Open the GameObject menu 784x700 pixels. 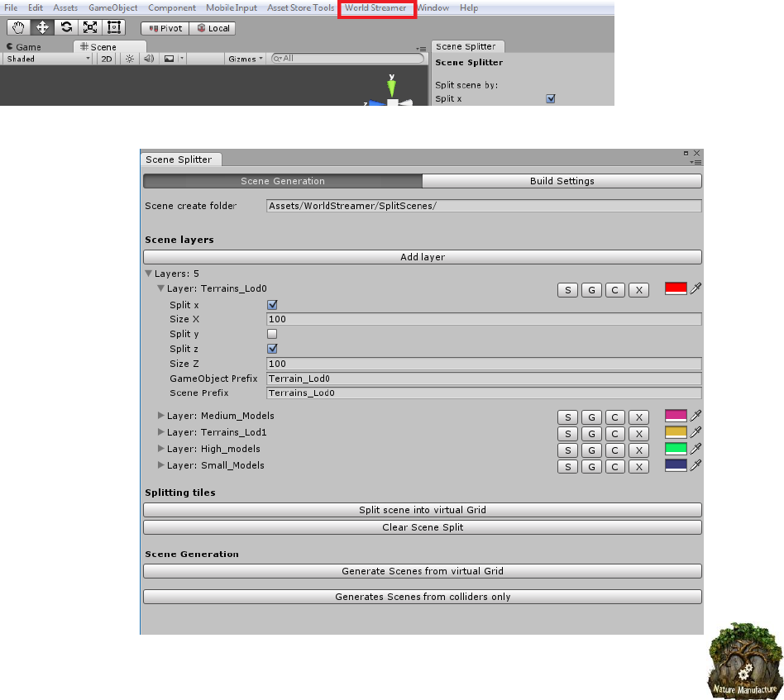click(113, 8)
